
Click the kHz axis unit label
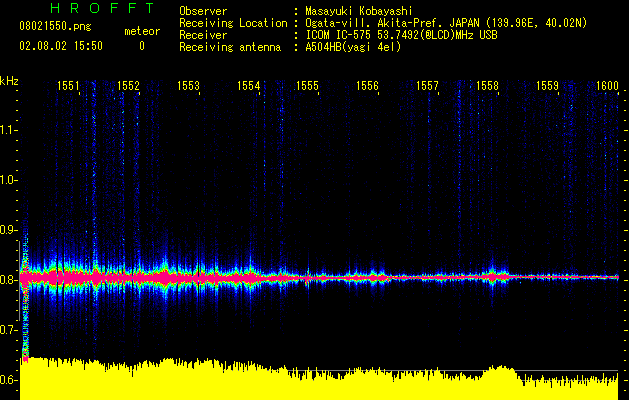tap(9, 81)
